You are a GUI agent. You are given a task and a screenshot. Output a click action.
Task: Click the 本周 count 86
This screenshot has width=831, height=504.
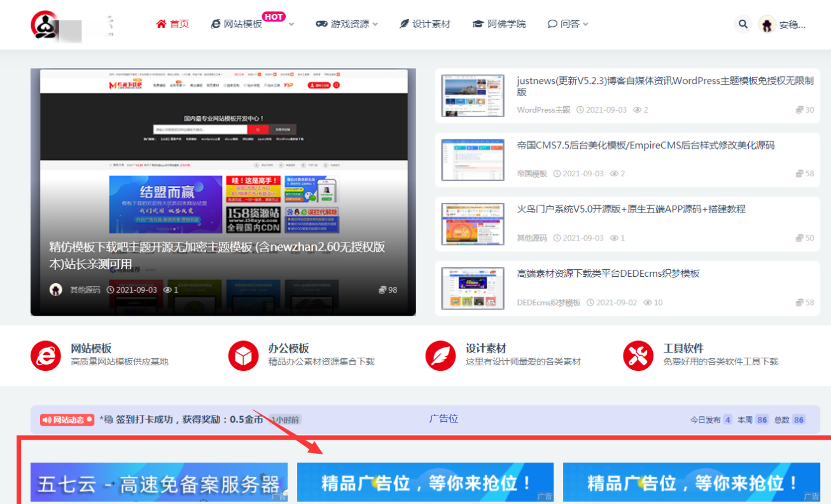pos(762,420)
